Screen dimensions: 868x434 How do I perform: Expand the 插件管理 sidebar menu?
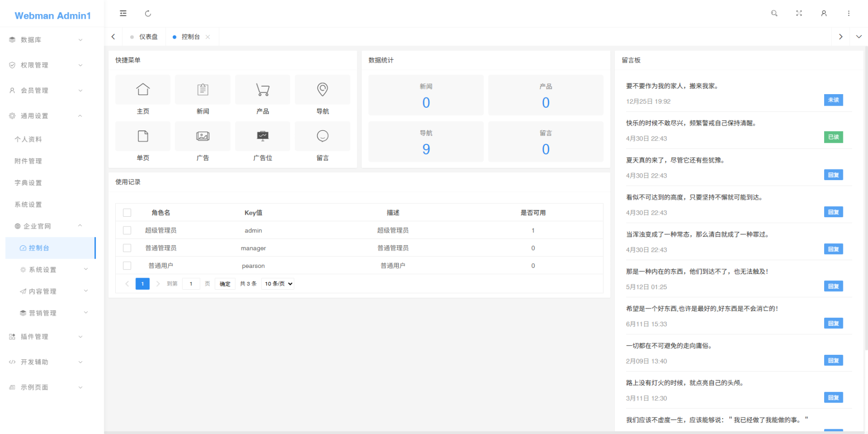point(46,336)
